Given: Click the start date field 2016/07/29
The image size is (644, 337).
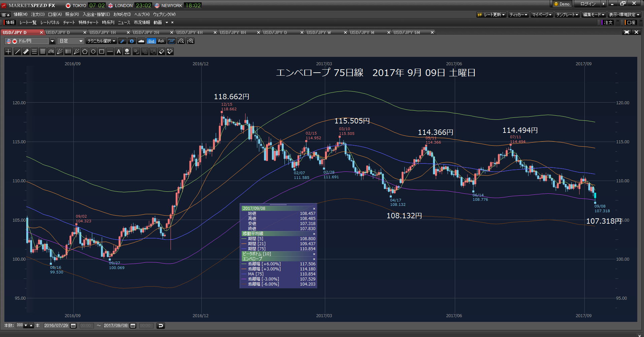Looking at the screenshot, I should tap(56, 326).
